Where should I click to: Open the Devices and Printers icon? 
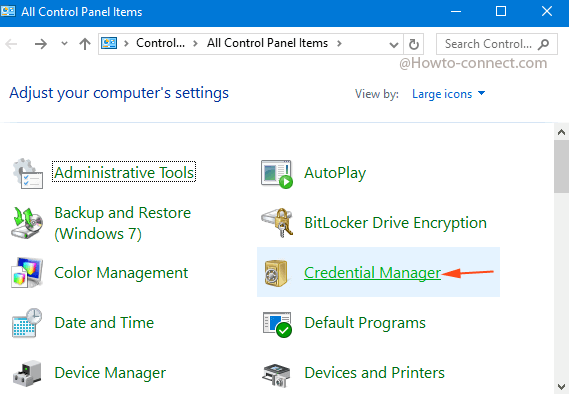pos(276,375)
